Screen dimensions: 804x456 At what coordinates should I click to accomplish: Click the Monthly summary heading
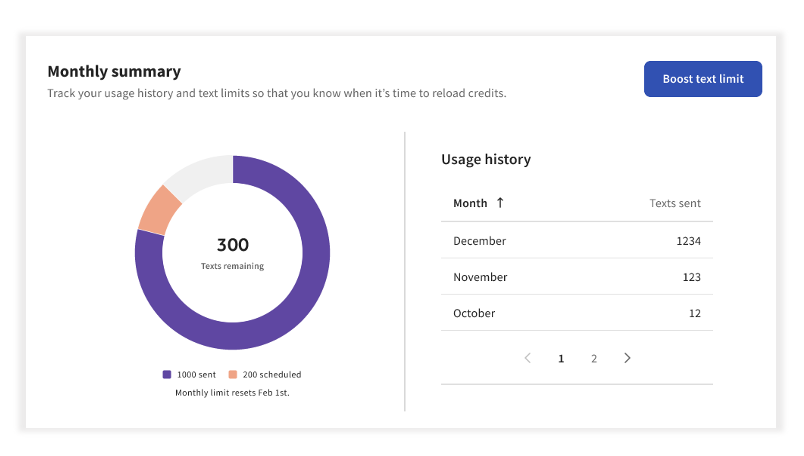tap(114, 72)
